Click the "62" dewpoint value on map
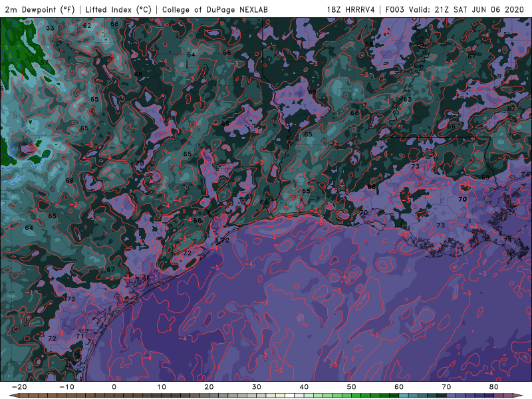The height and width of the screenshot is (399, 532). pyautogui.click(x=87, y=25)
